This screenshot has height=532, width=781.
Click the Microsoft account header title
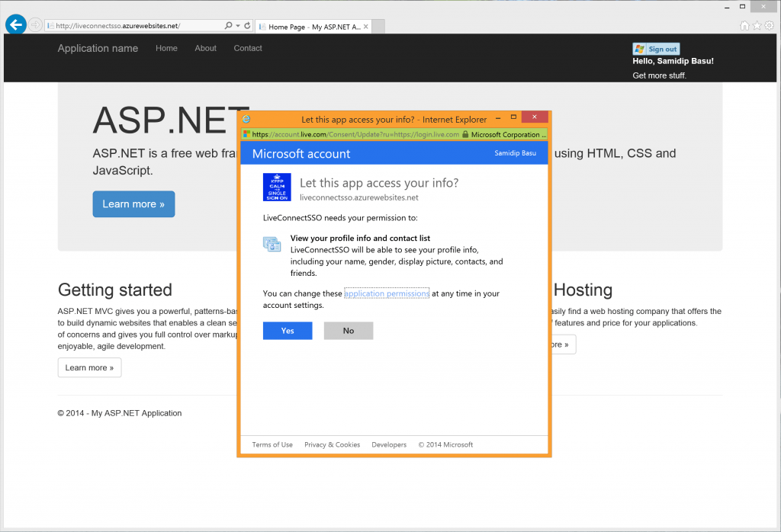pyautogui.click(x=301, y=154)
